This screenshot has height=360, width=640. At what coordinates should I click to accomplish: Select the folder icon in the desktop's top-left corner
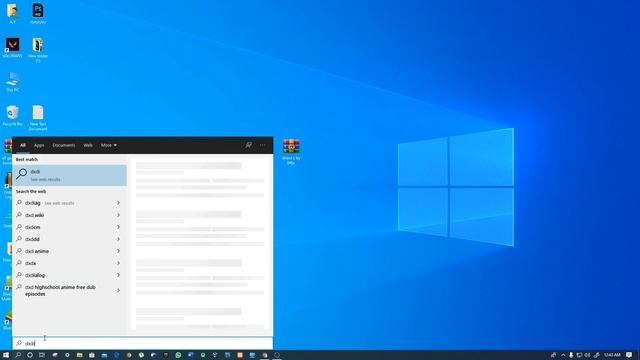tap(12, 13)
